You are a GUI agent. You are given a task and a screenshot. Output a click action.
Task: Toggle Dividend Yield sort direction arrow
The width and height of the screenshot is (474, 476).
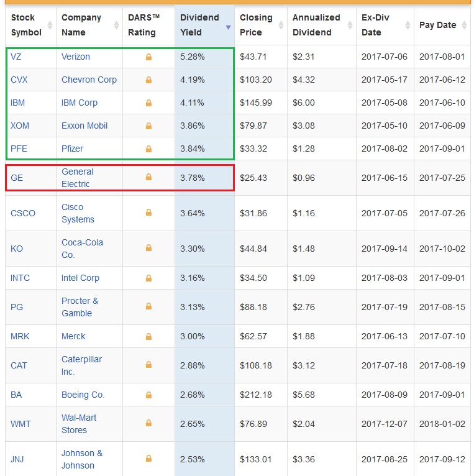[x=228, y=27]
